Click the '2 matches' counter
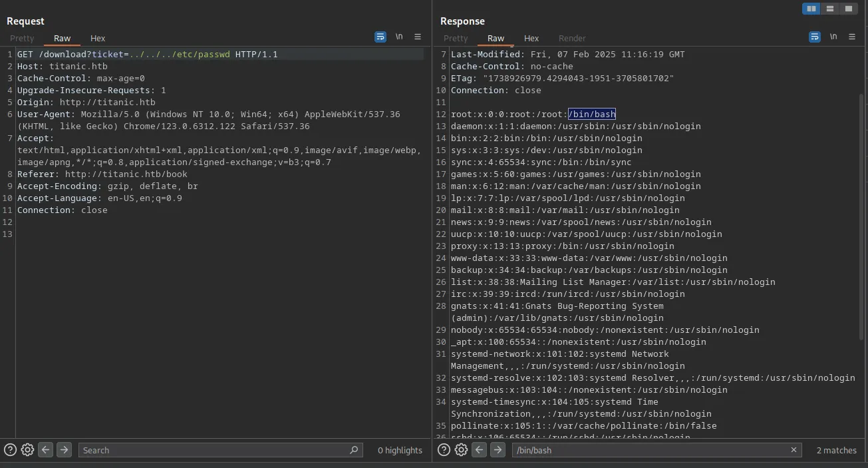This screenshot has width=868, height=468. click(836, 451)
